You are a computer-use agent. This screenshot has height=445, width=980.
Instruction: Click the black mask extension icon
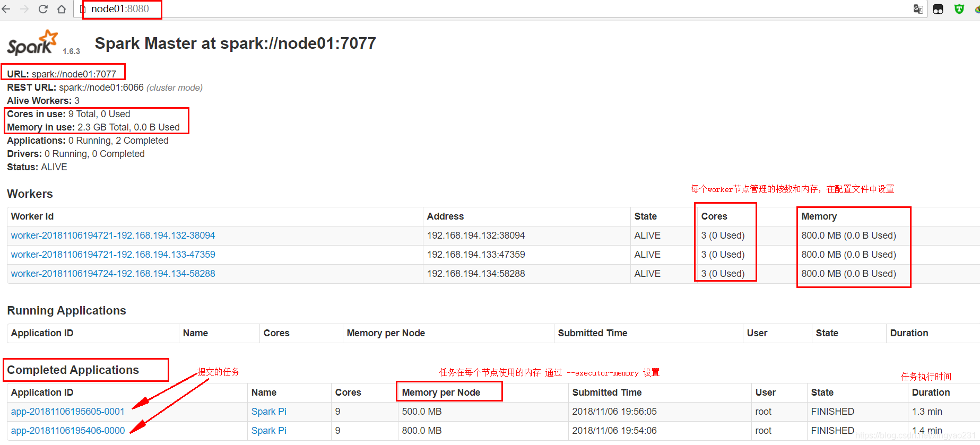[938, 9]
